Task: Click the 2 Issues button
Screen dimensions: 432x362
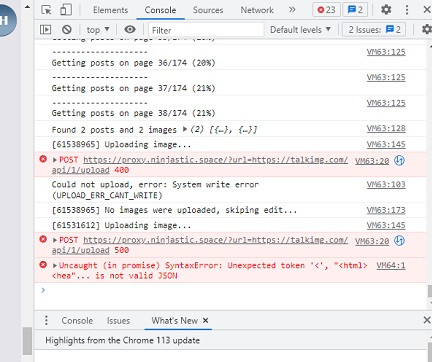Action: coord(374,30)
